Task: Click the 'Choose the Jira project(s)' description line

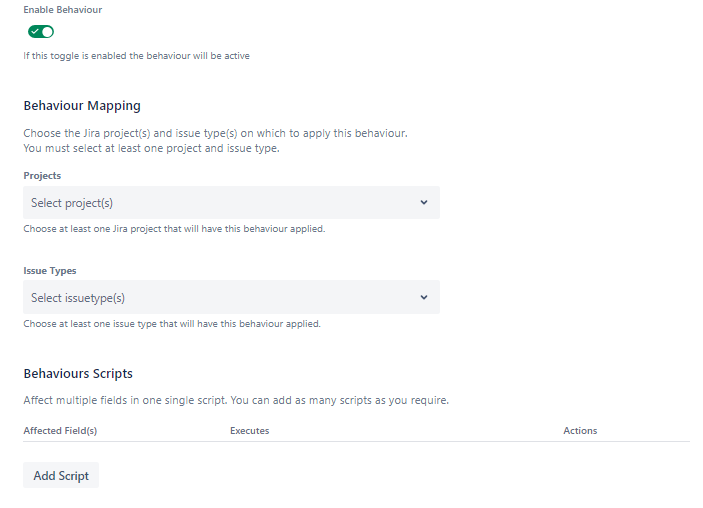Action: 215,133
